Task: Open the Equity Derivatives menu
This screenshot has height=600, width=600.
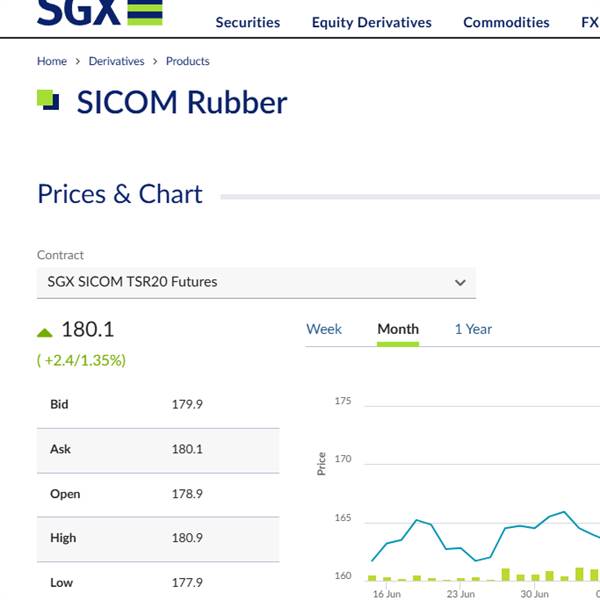Action: click(372, 23)
